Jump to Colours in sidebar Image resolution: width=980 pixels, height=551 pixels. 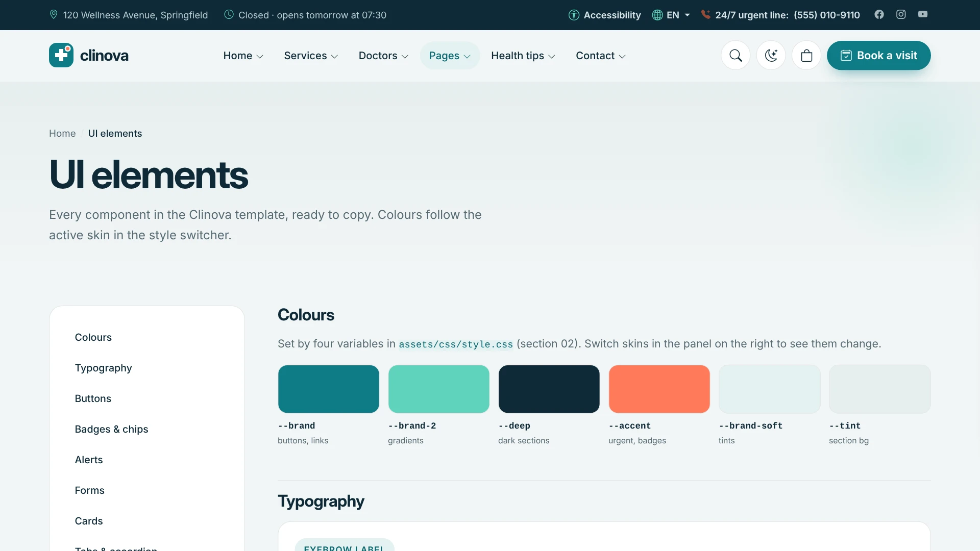click(93, 337)
